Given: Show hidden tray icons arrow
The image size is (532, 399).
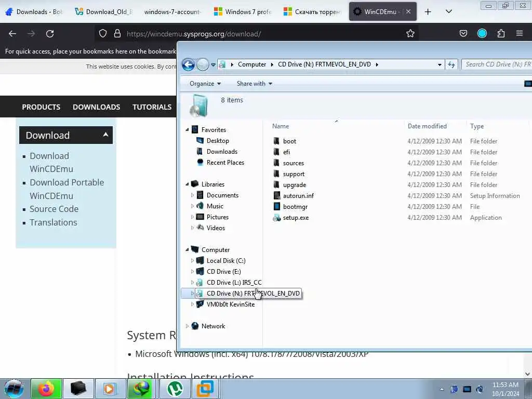Looking at the screenshot, I should point(442,389).
